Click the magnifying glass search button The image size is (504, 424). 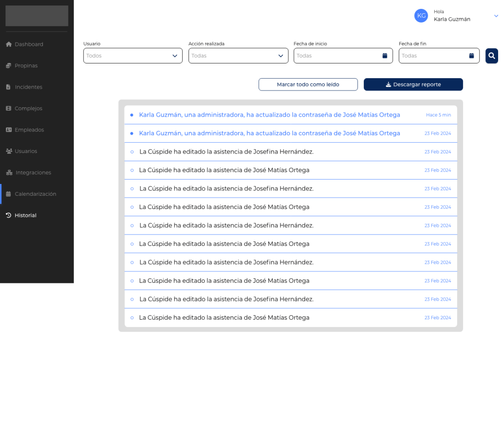point(491,56)
